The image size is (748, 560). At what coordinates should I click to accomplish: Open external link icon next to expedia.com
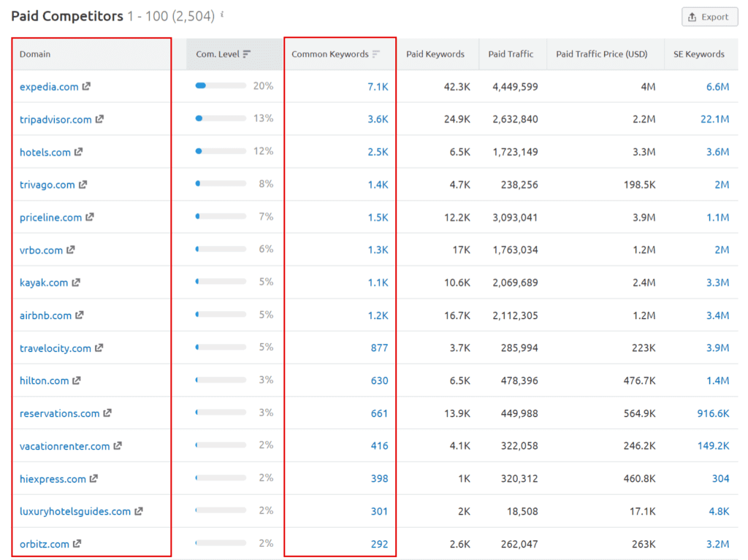[x=86, y=86]
